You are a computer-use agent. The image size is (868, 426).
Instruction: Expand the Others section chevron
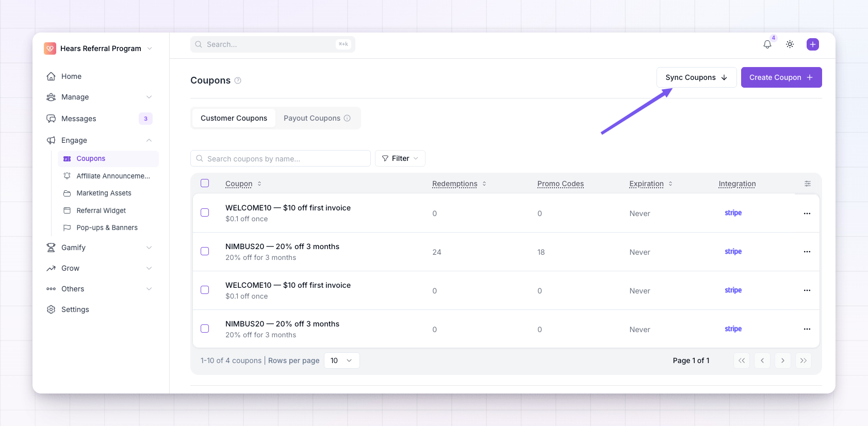tap(149, 289)
